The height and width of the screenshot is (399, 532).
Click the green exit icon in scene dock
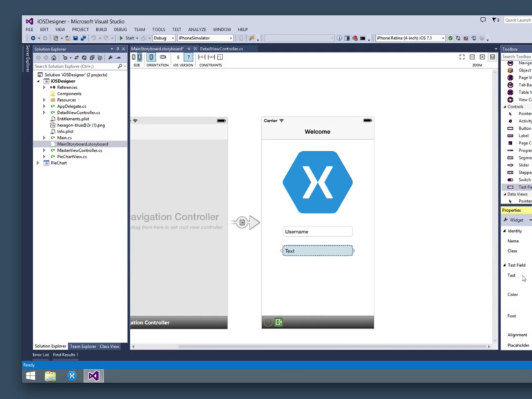tap(278, 322)
